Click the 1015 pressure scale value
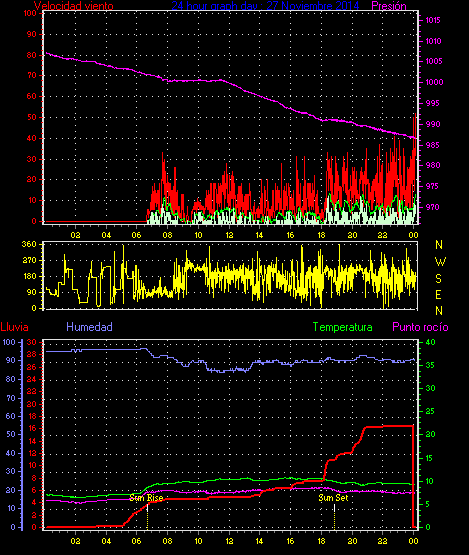Image resolution: width=469 pixels, height=555 pixels. pyautogui.click(x=433, y=20)
